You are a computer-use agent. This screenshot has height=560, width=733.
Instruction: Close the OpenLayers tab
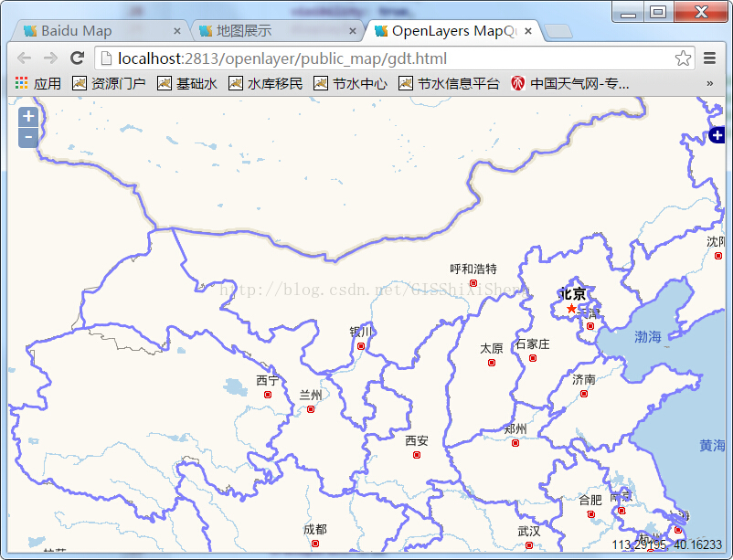click(528, 31)
